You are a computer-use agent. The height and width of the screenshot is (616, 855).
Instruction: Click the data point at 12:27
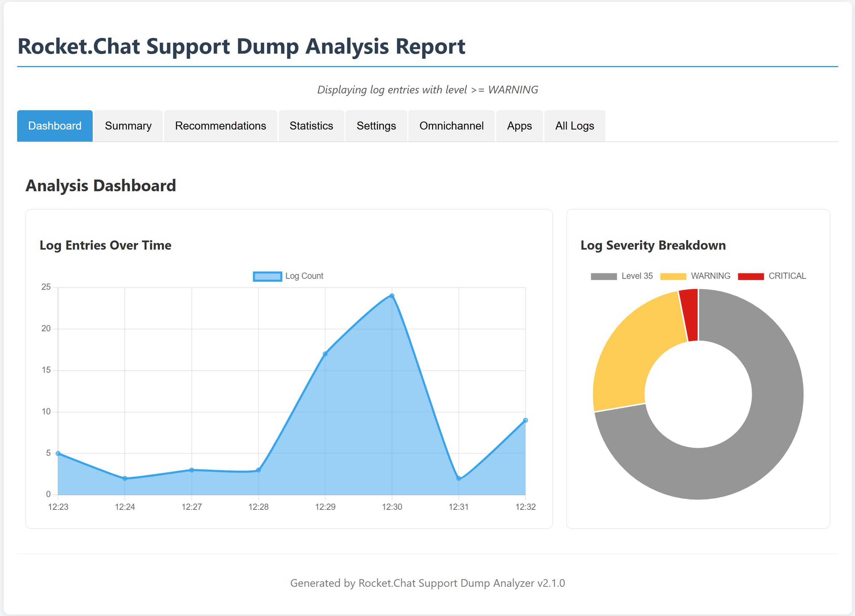coord(192,470)
